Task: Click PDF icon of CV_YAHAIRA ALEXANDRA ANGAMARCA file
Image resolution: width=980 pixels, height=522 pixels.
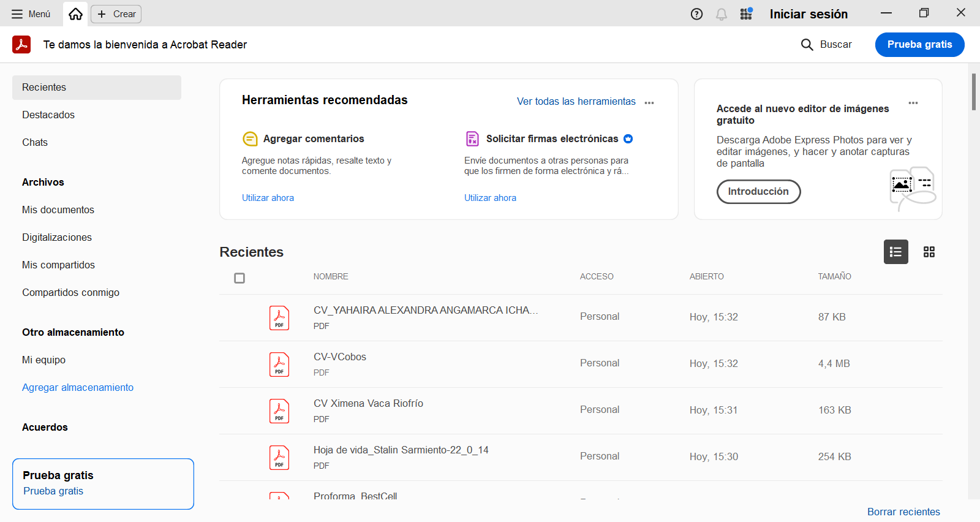Action: pyautogui.click(x=279, y=318)
